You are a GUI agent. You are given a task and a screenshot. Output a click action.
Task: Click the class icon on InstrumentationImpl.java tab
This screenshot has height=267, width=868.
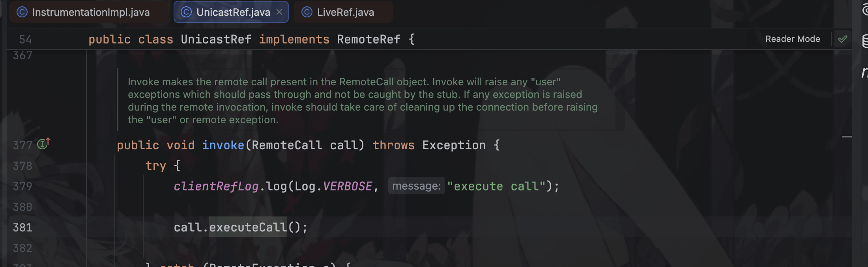tap(23, 12)
